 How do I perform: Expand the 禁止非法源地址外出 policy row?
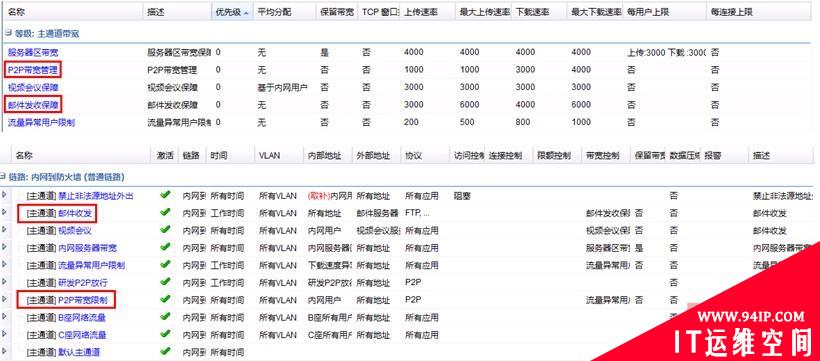point(5,195)
